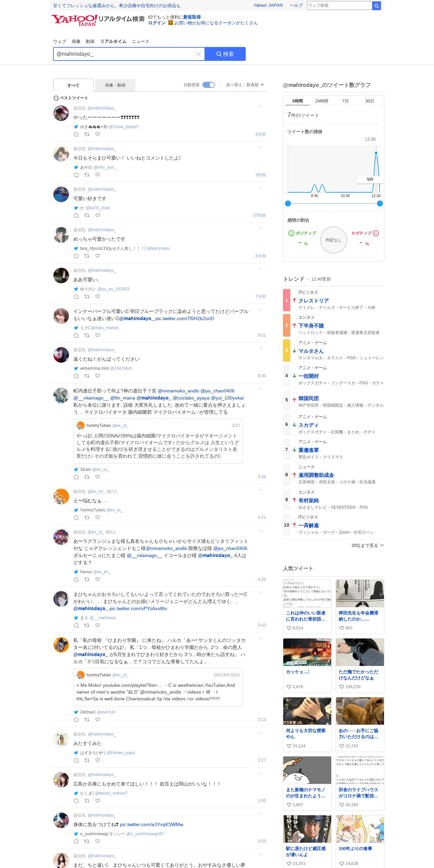
Task: Focus the ウェブ検索 input field
Action: coord(340,5)
